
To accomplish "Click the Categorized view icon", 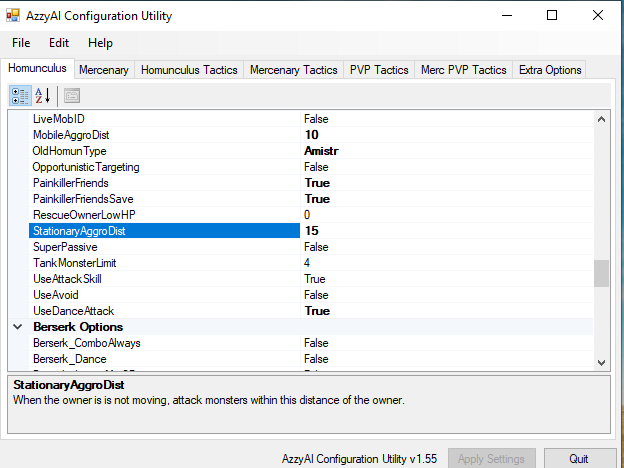I will (20, 96).
